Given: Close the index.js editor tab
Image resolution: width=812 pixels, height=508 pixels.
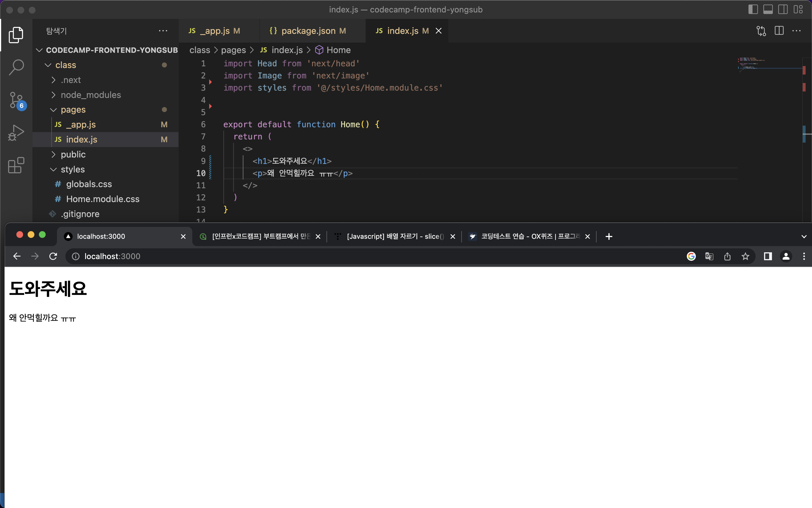Looking at the screenshot, I should coord(438,31).
